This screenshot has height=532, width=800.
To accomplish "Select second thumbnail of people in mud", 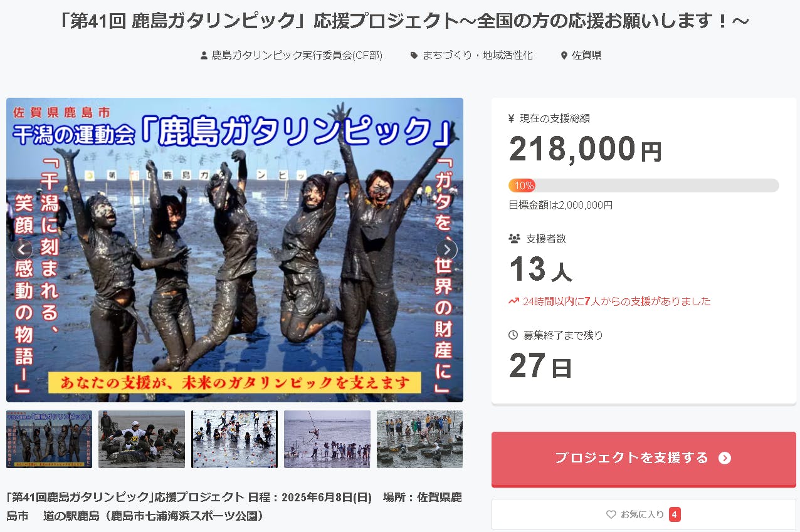I will (142, 439).
